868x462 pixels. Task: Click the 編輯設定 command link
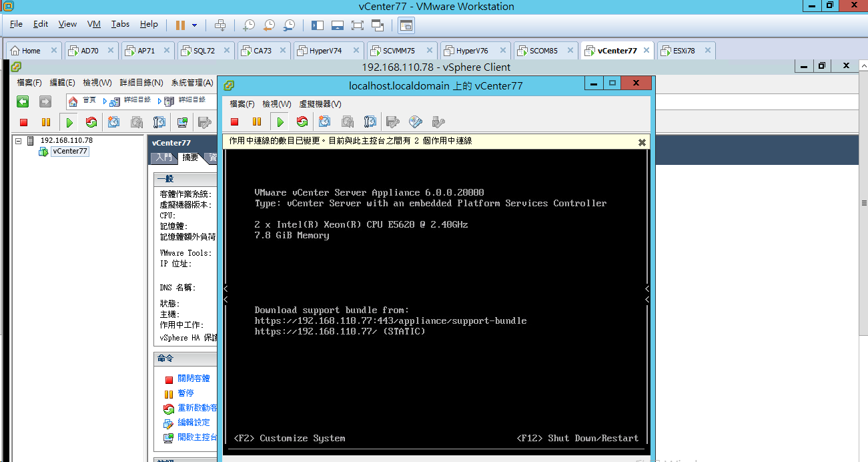[x=193, y=423]
